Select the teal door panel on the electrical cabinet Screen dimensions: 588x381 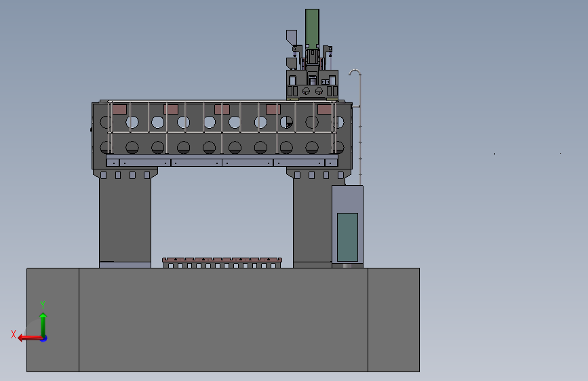(347, 237)
